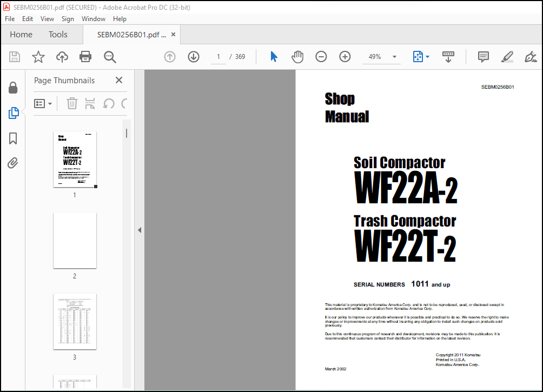Open the View menu
This screenshot has width=543, height=392.
(47, 19)
